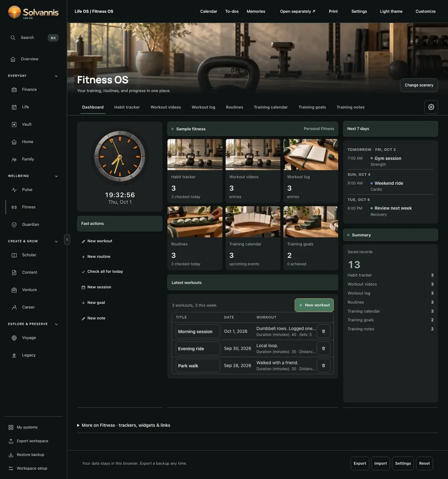Delete the Morning session workout row
The width and height of the screenshot is (448, 479).
[x=323, y=332]
